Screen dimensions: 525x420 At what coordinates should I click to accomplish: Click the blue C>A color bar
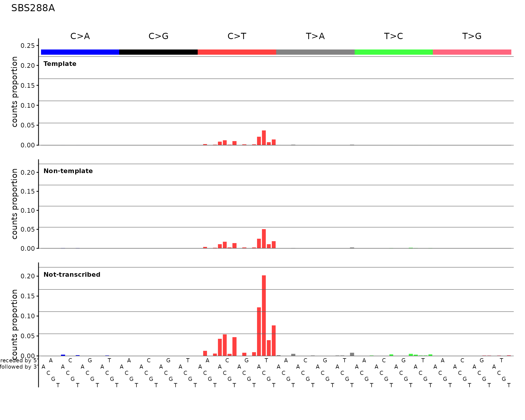[x=80, y=52]
